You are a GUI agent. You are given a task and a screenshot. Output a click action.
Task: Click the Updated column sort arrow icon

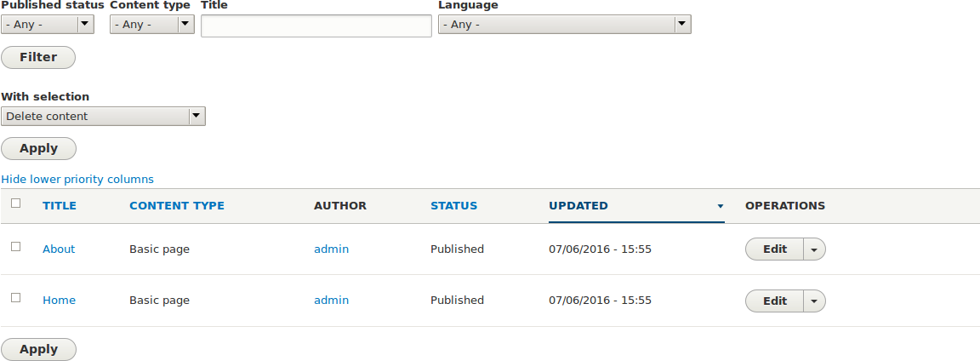[x=720, y=206]
